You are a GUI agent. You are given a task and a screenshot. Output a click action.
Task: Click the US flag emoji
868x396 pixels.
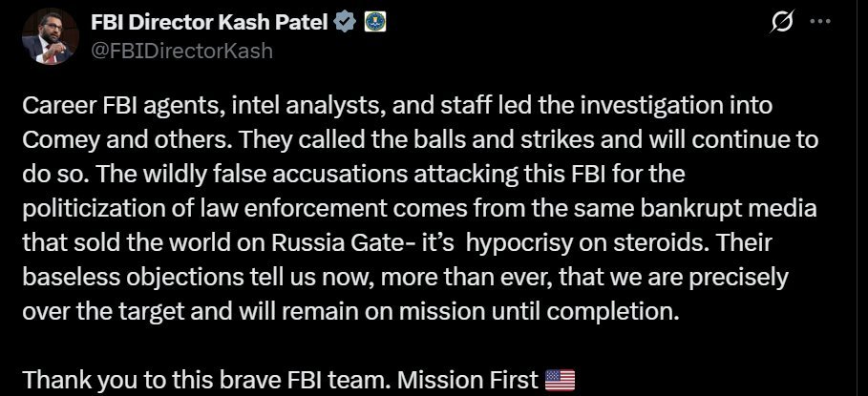560,380
